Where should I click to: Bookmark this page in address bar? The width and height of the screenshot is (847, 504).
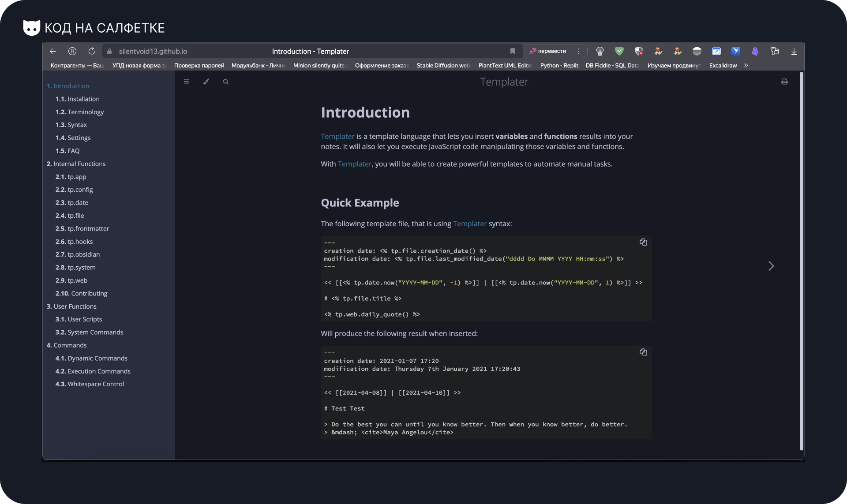click(x=513, y=51)
